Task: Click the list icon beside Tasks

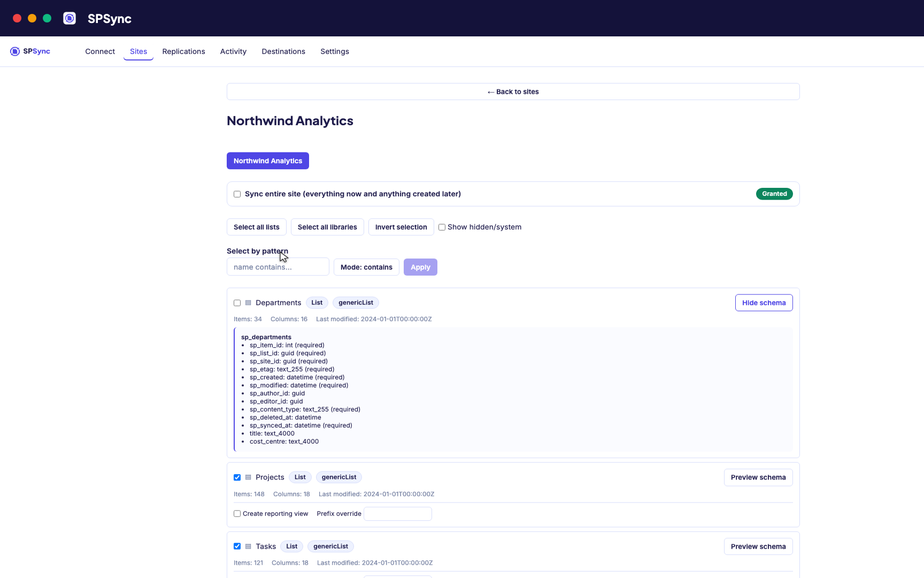Action: [x=248, y=546]
